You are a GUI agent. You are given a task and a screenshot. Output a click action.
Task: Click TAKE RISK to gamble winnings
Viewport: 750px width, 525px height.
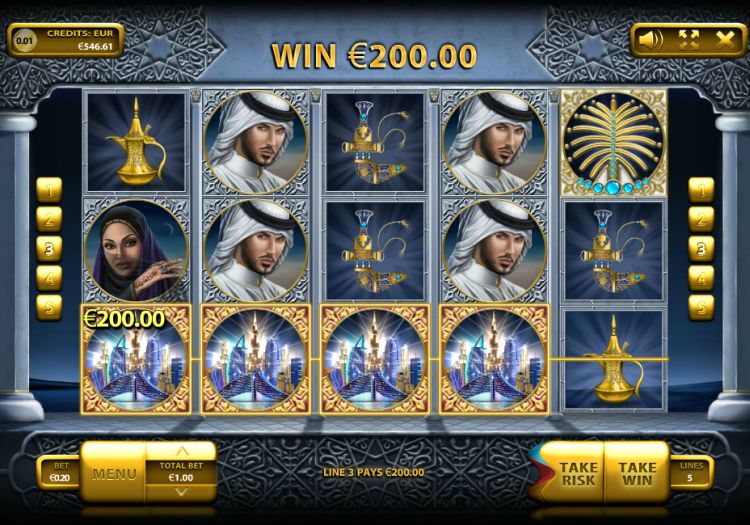click(x=578, y=473)
